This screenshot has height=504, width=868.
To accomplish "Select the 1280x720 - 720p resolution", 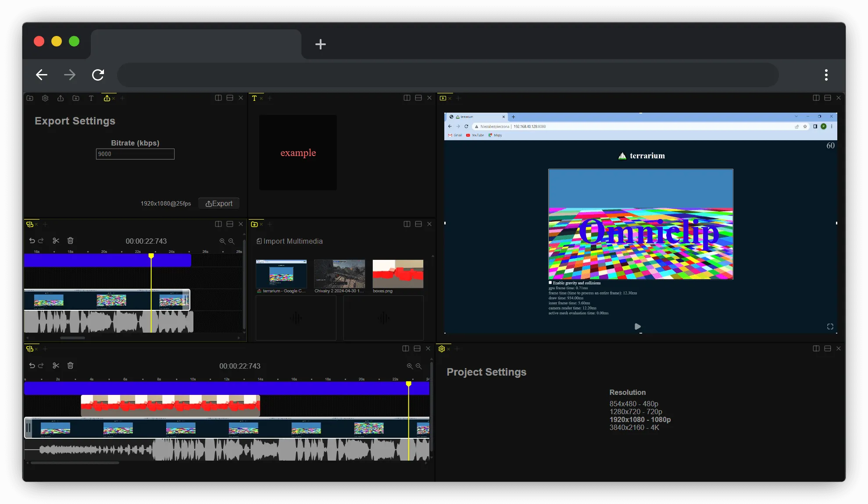I will tap(636, 412).
